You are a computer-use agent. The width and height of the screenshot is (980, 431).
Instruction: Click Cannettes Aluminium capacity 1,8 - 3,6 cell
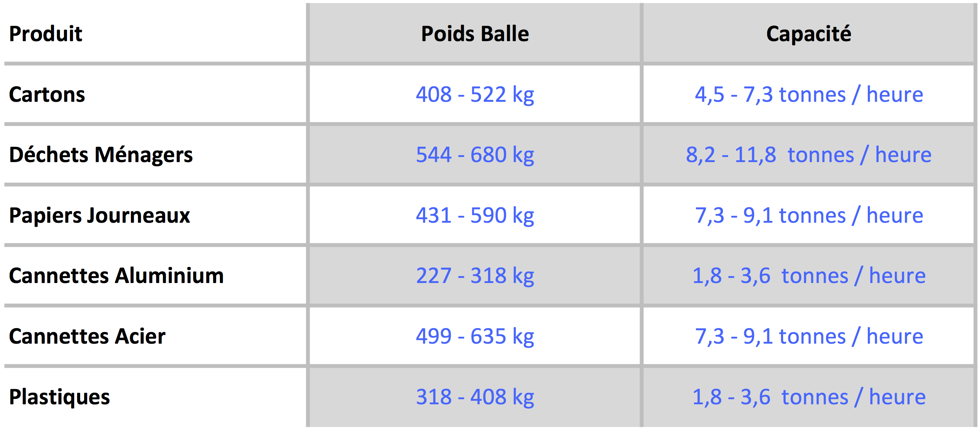(x=809, y=275)
